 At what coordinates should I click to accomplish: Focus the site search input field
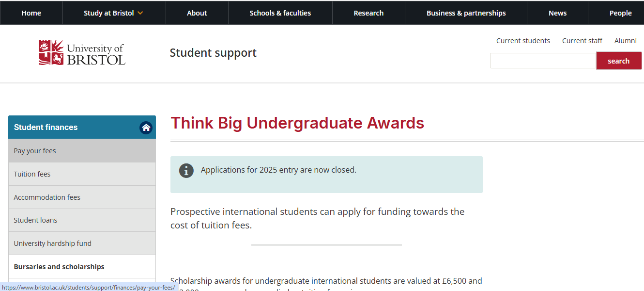(x=543, y=61)
